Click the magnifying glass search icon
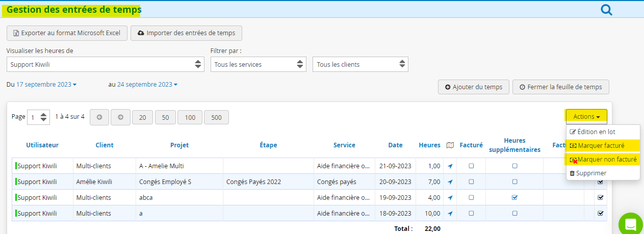644x234 pixels. click(606, 10)
